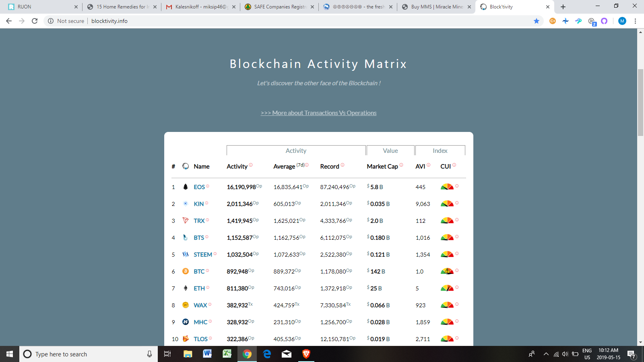Click the warning gauge icon for BTC

coord(448,271)
